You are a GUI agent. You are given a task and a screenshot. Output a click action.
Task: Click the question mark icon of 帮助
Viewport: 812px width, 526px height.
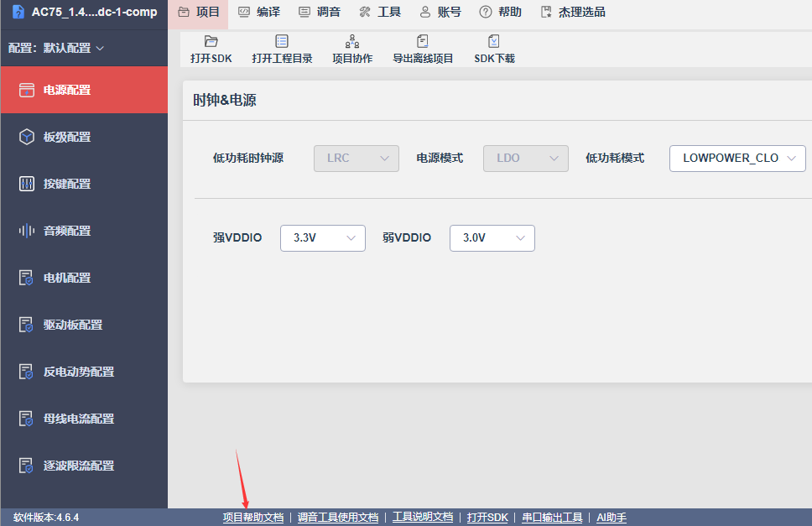(486, 12)
